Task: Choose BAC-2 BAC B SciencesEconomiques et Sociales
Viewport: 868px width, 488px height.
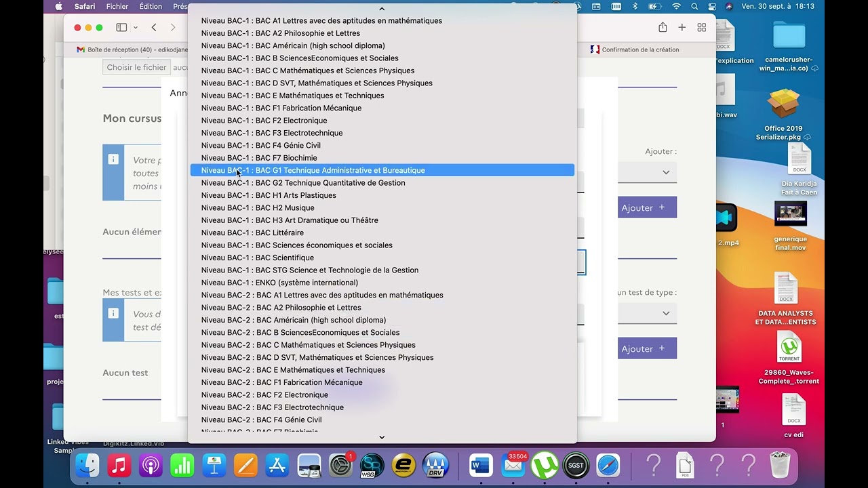Action: 382,332
